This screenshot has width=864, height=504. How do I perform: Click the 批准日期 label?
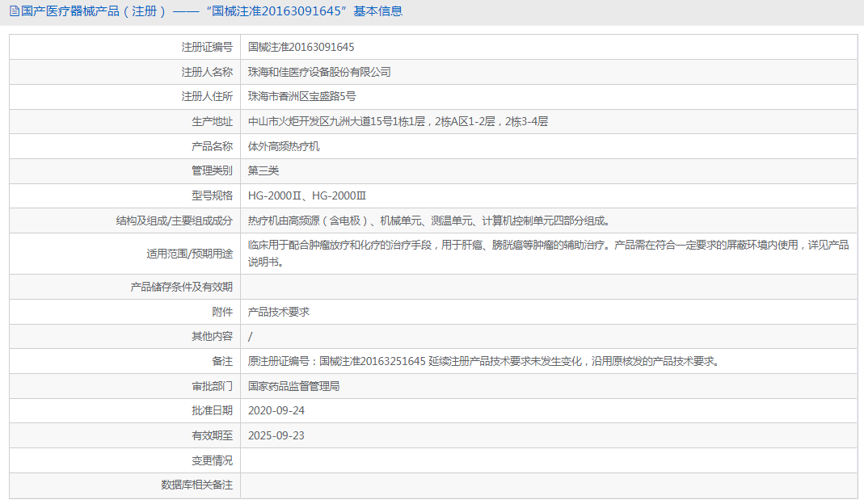click(212, 410)
